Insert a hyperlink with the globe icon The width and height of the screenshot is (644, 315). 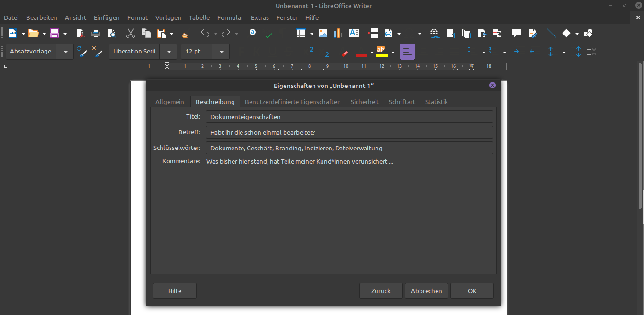[435, 34]
